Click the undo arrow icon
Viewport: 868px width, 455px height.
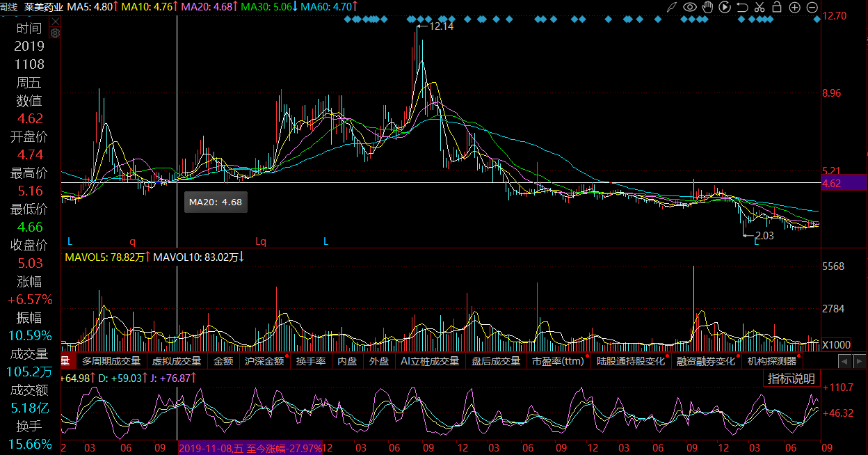tap(742, 8)
